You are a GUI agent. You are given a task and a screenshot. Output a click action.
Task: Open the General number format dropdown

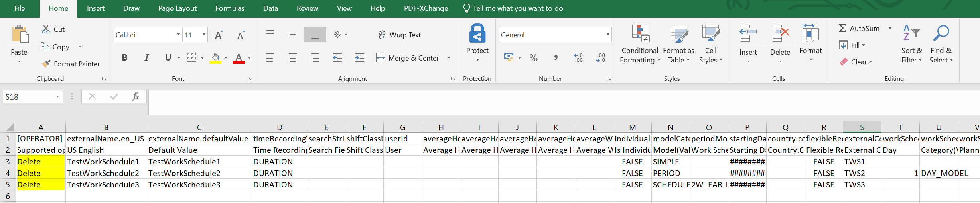point(608,35)
